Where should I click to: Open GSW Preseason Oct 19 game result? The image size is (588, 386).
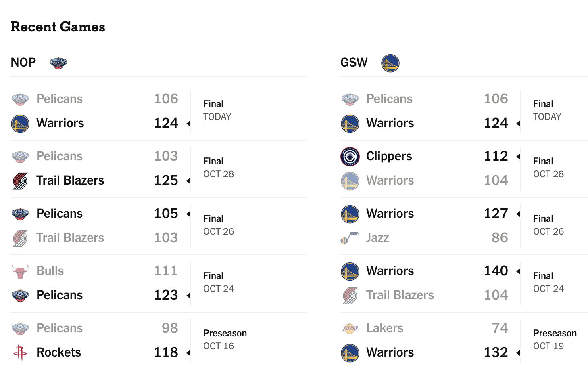point(555,340)
